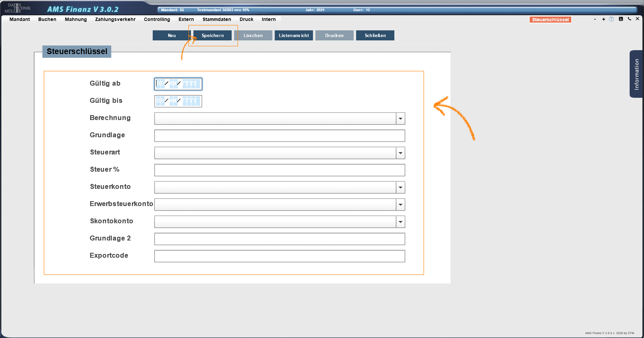The width and height of the screenshot is (644, 338).
Task: Open the Zahlungsverkehr menu
Action: (115, 19)
